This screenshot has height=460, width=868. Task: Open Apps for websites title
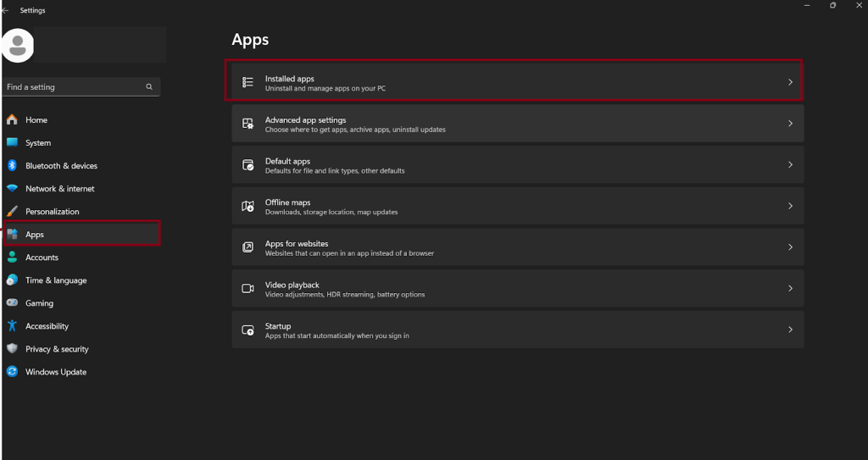[297, 244]
